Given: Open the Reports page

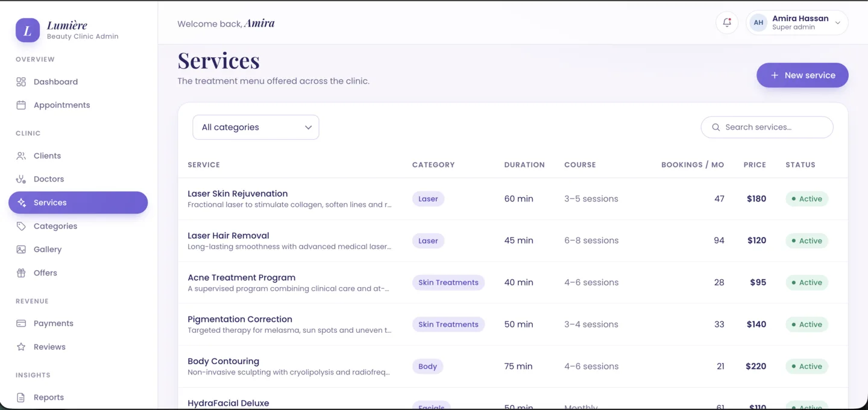Looking at the screenshot, I should [78, 397].
